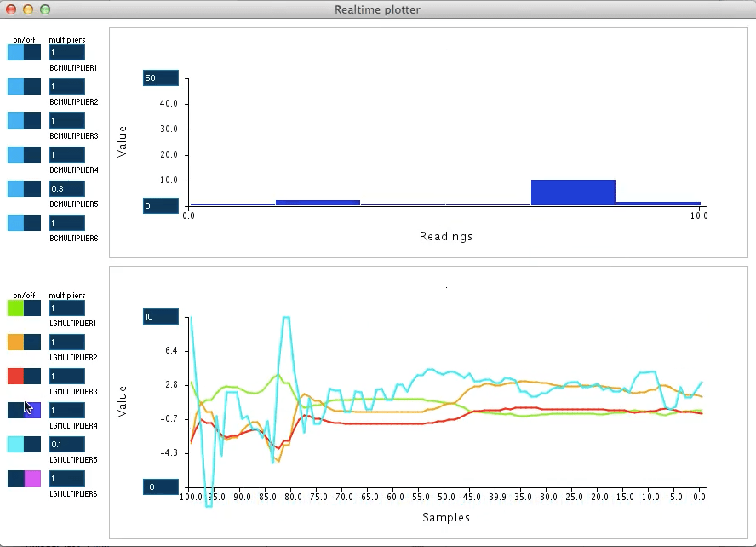Click the LGMULTIPLIER5 multiplier field showing 0.1
The height and width of the screenshot is (547, 756).
66,444
